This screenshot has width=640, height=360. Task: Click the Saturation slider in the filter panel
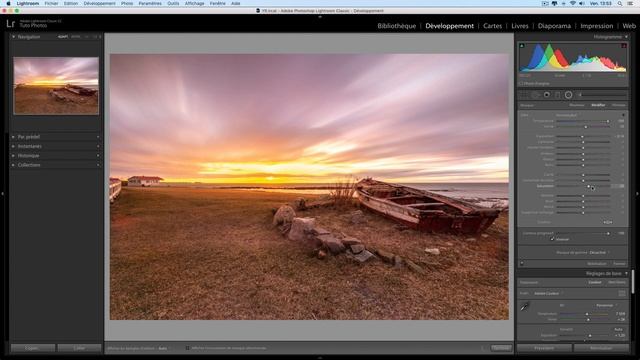583,186
